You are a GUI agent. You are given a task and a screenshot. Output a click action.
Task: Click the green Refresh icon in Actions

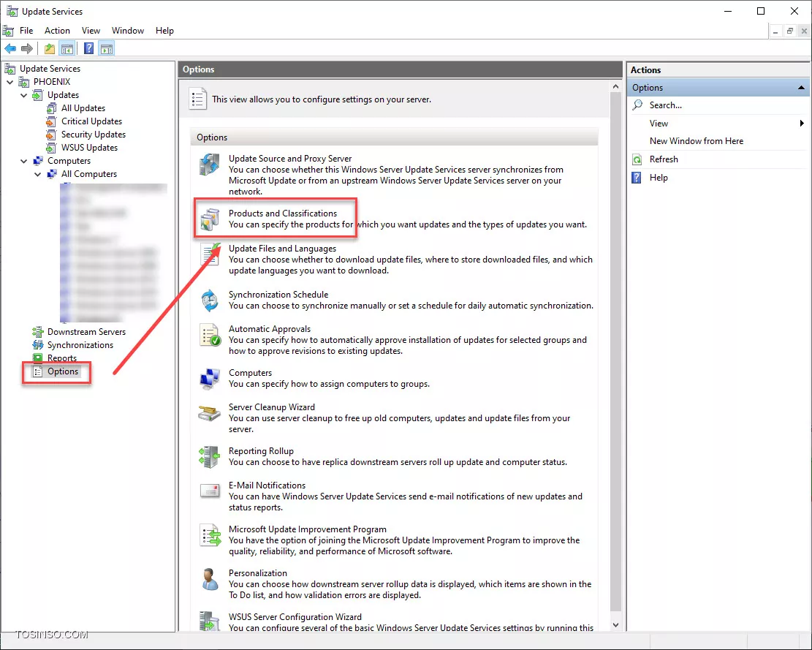tap(637, 159)
